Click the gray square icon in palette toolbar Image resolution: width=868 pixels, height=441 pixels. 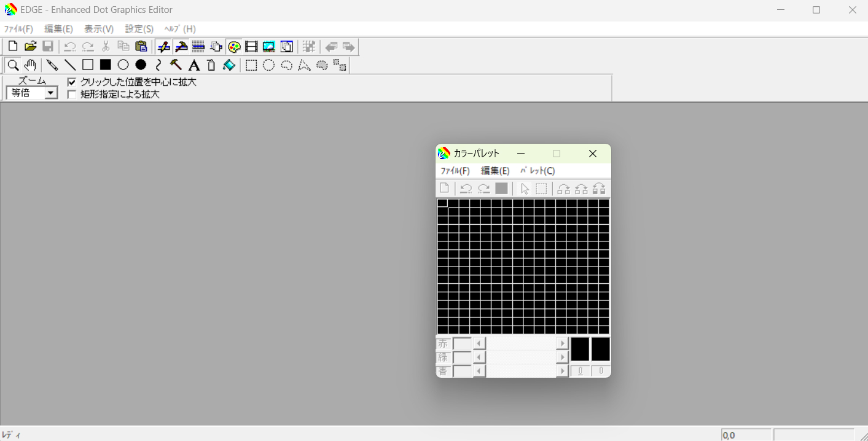(x=501, y=189)
